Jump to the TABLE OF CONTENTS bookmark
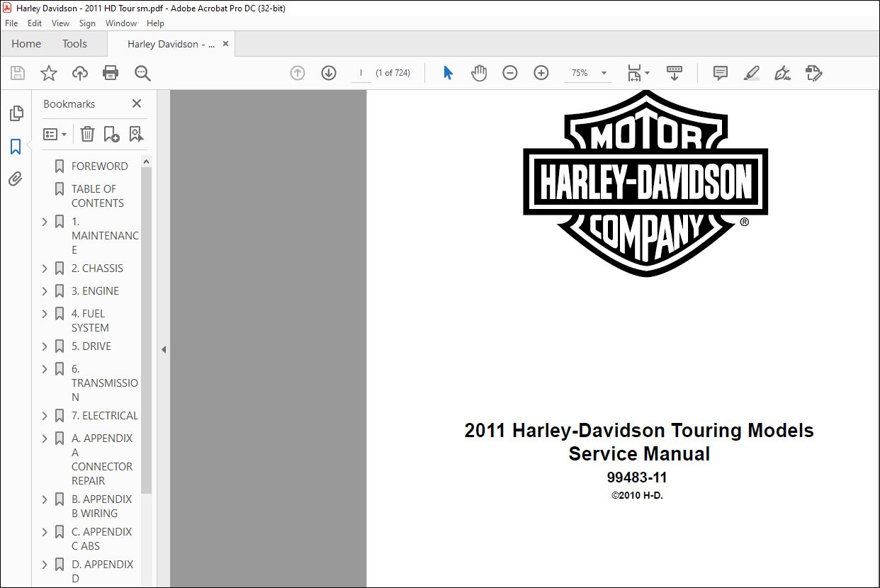Image resolution: width=880 pixels, height=588 pixels. tap(98, 196)
